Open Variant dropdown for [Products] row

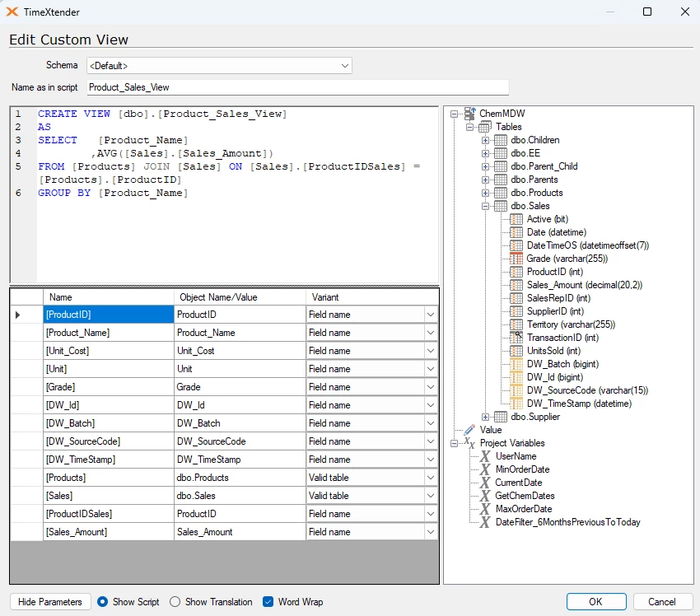tap(431, 478)
